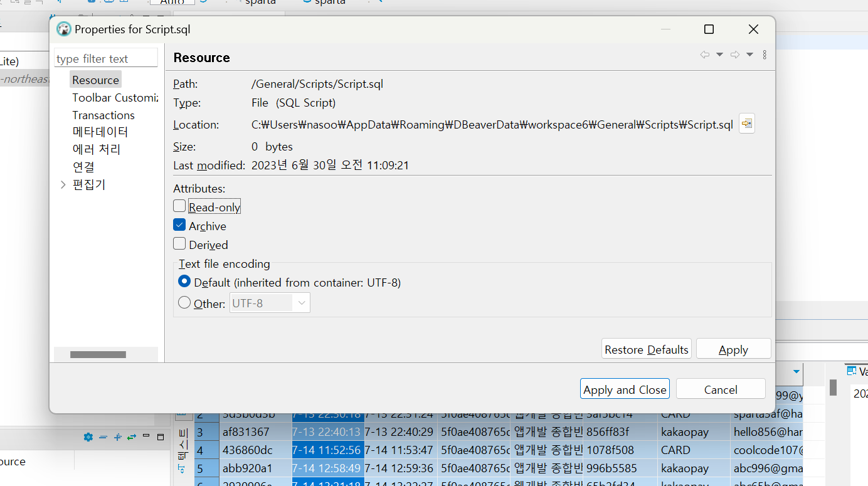Click the type filter text field
Screen dimensions: 868x486
[x=106, y=58]
